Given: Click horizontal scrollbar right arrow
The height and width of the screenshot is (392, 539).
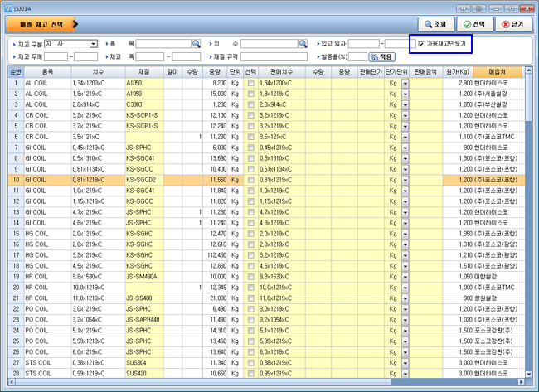Looking at the screenshot, I should pyautogui.click(x=521, y=382).
